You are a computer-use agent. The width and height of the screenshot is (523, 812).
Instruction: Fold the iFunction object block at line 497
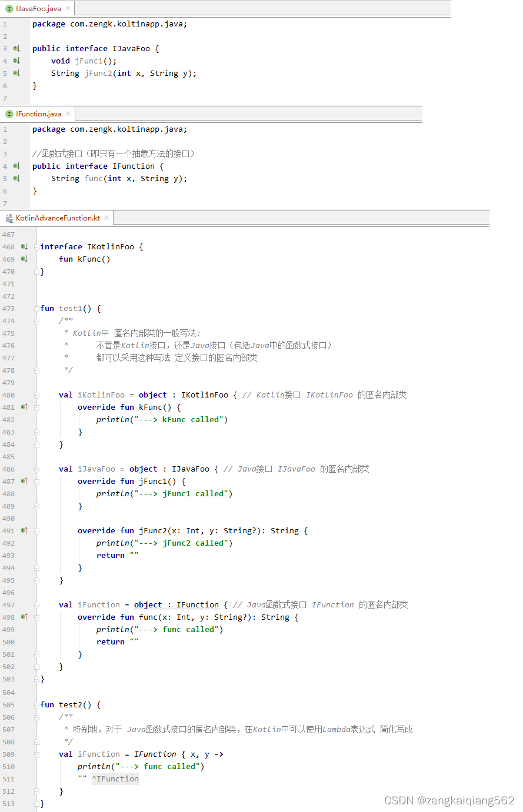36,605
